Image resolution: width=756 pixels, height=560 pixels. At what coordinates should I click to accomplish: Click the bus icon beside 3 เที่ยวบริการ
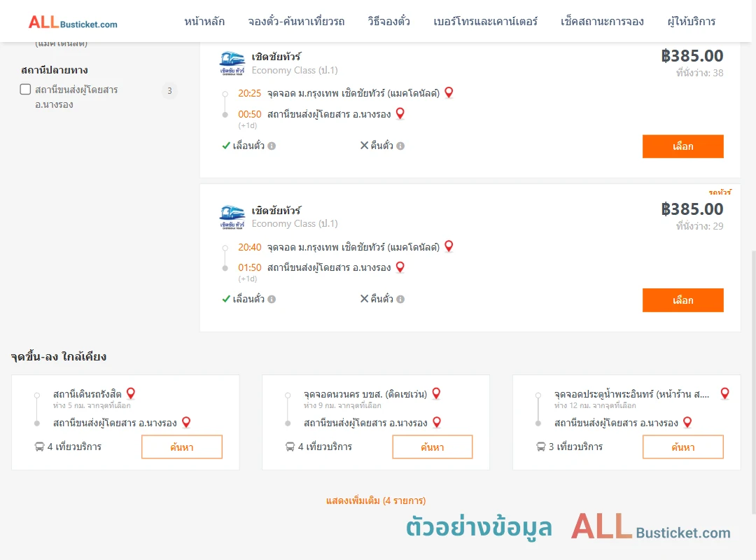click(x=541, y=447)
